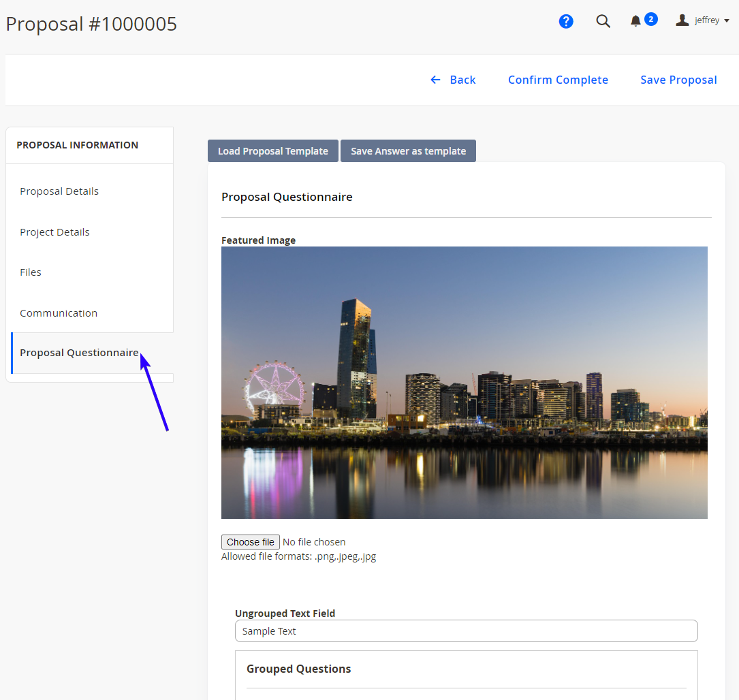Open Project Details section
The height and width of the screenshot is (700, 739).
pyautogui.click(x=54, y=232)
